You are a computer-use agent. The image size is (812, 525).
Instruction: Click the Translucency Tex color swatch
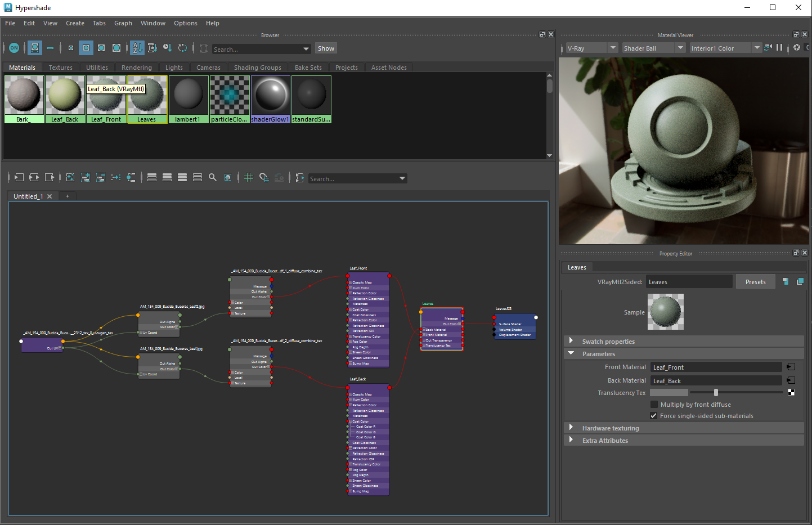[x=669, y=392]
